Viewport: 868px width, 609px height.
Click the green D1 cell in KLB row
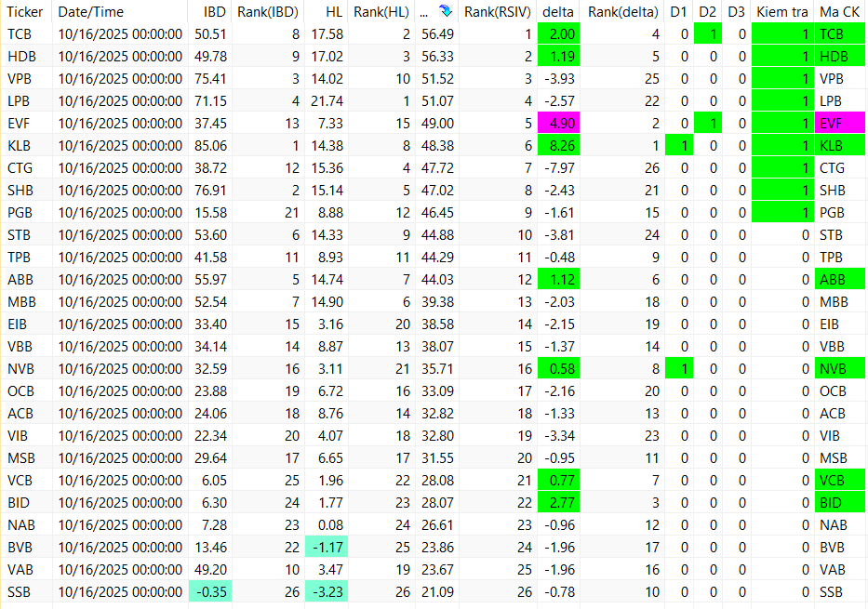click(679, 145)
